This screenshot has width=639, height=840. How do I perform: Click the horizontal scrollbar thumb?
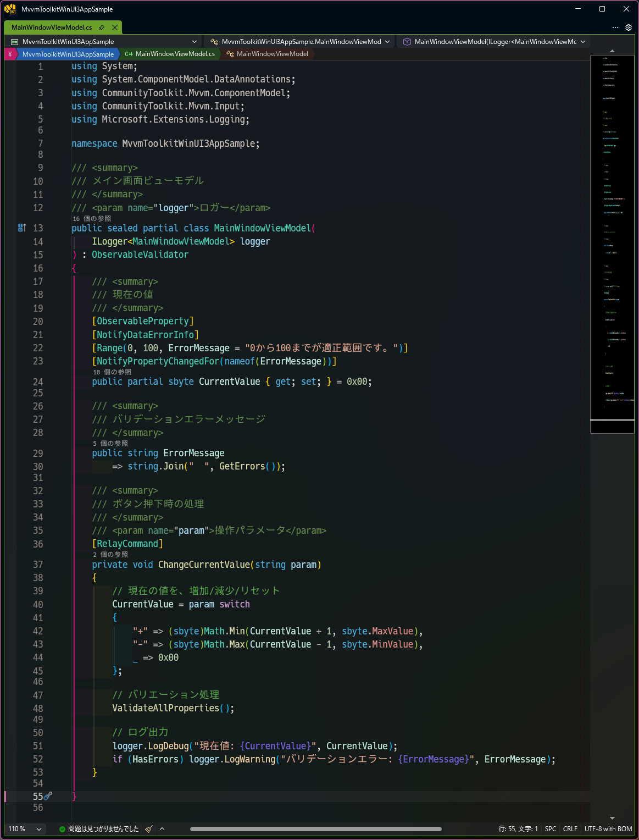[x=316, y=829]
